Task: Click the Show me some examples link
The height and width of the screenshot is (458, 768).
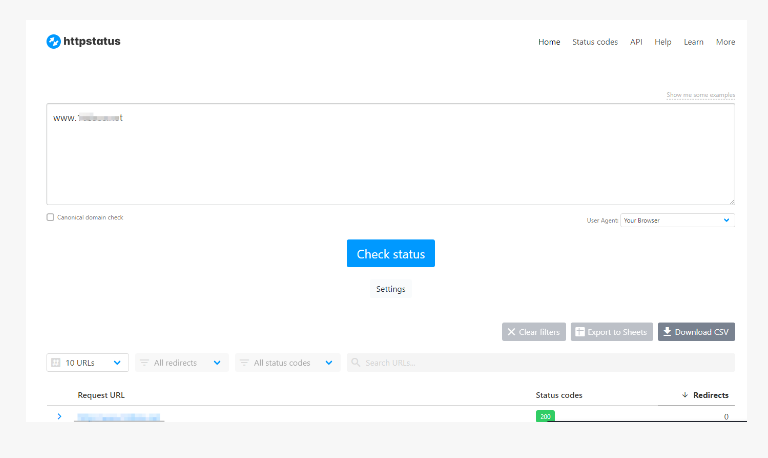Action: [x=700, y=95]
